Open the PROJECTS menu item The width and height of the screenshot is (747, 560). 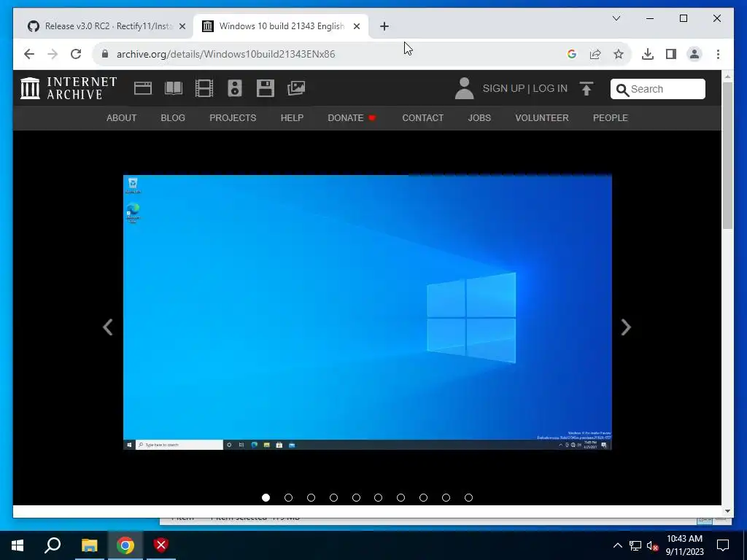click(x=233, y=117)
